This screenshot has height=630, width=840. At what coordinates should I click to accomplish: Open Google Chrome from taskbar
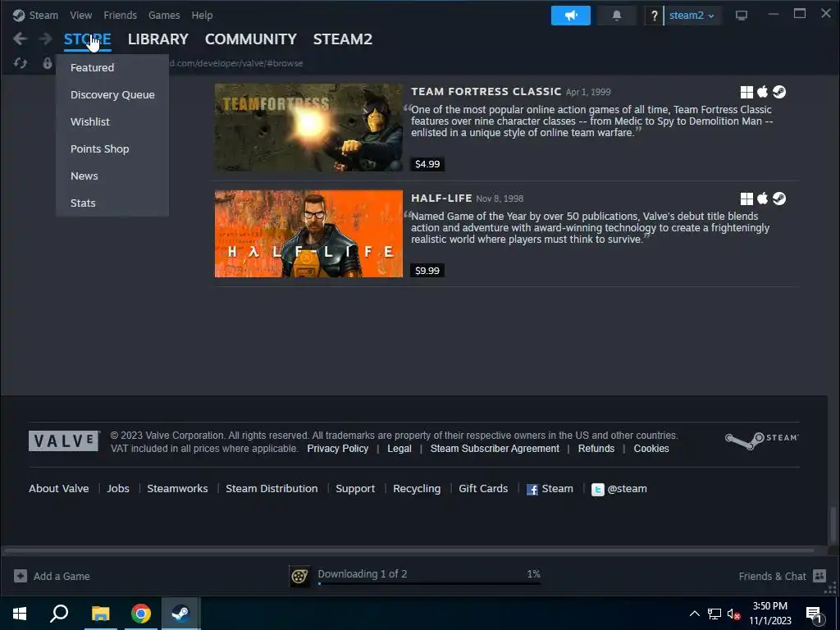coord(141,614)
